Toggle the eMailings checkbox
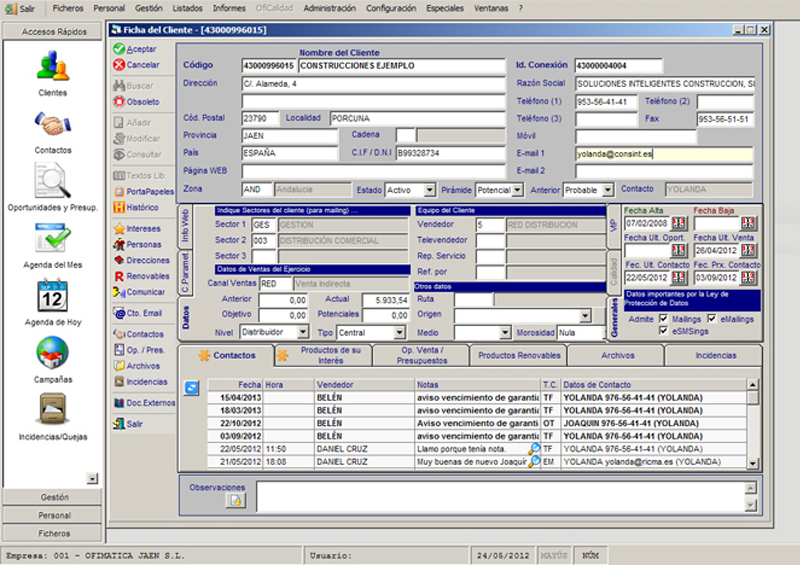 [712, 318]
